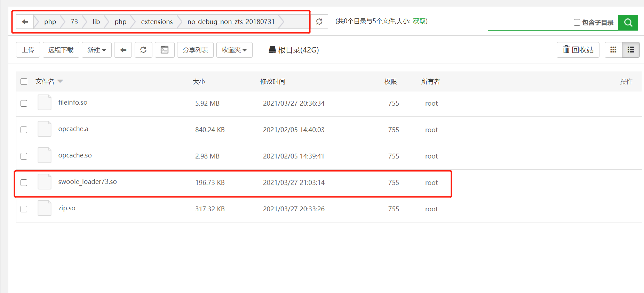Click the file icon for opcache.so

click(45, 155)
